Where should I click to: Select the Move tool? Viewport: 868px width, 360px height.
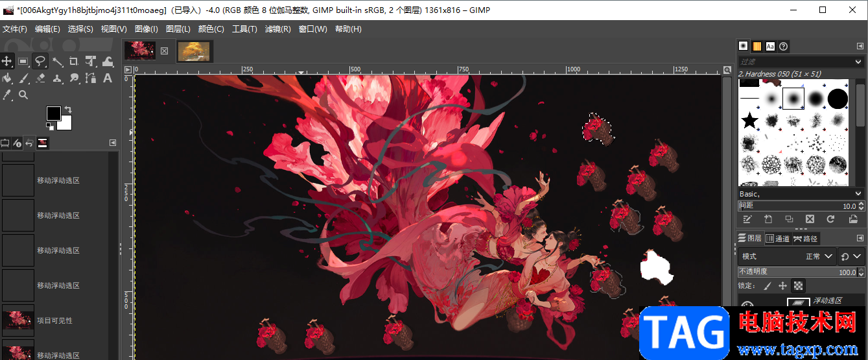6,61
